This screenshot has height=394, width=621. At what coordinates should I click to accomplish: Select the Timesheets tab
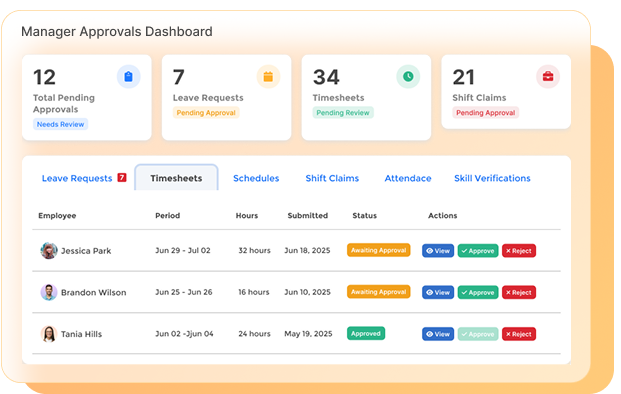176,178
